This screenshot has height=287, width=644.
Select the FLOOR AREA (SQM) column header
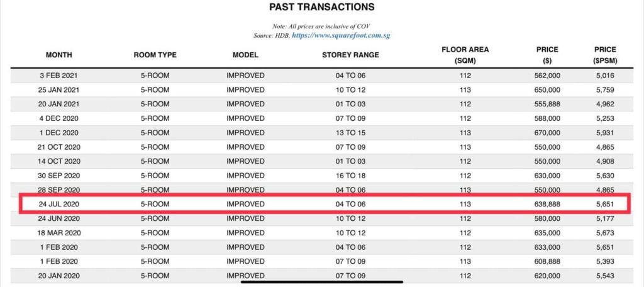(x=465, y=55)
